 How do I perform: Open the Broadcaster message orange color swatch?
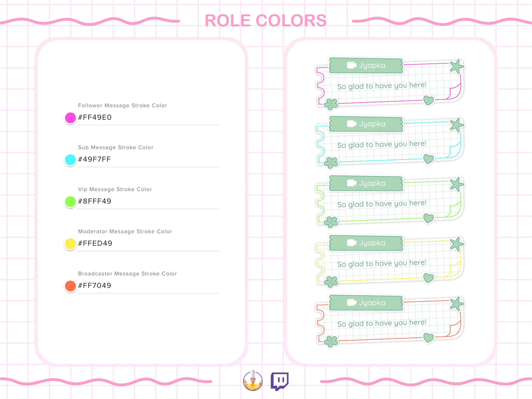pos(70,286)
